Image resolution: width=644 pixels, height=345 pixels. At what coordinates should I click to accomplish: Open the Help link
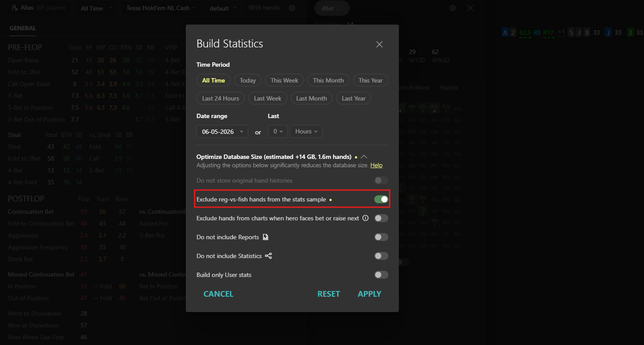[376, 165]
